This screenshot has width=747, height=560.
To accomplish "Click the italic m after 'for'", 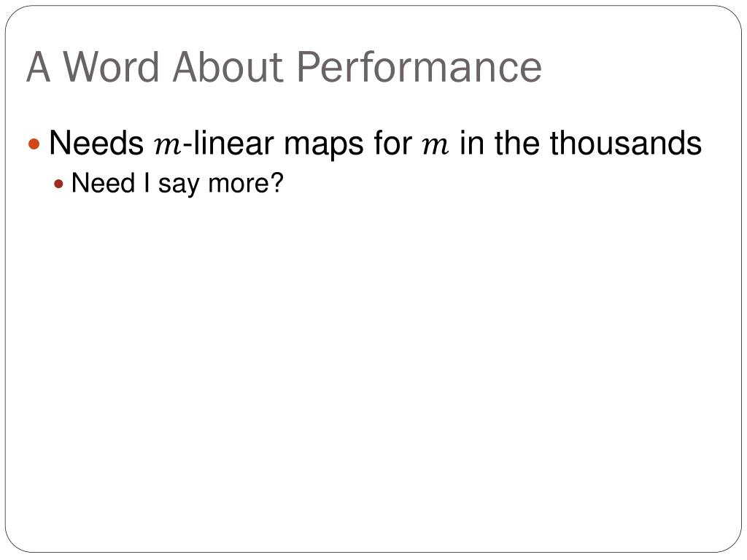I will [436, 145].
